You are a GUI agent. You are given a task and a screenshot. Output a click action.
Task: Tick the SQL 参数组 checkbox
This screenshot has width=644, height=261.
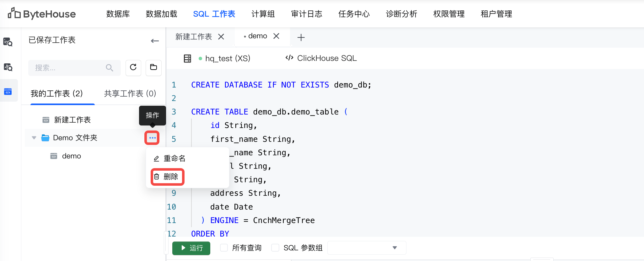pyautogui.click(x=275, y=248)
